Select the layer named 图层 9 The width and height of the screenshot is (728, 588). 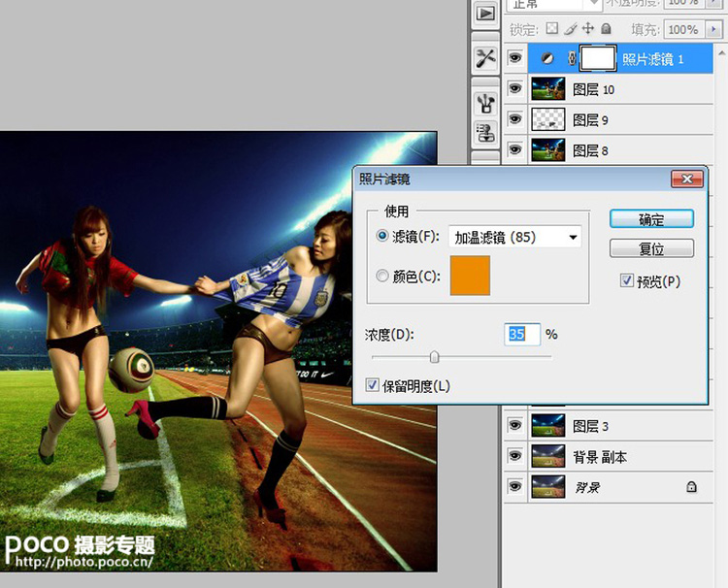[590, 119]
